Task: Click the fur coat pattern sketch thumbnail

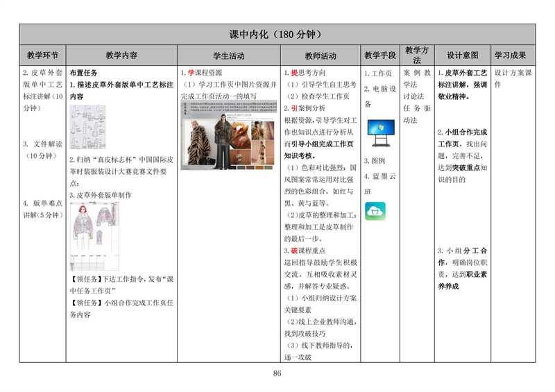Action: [x=87, y=127]
